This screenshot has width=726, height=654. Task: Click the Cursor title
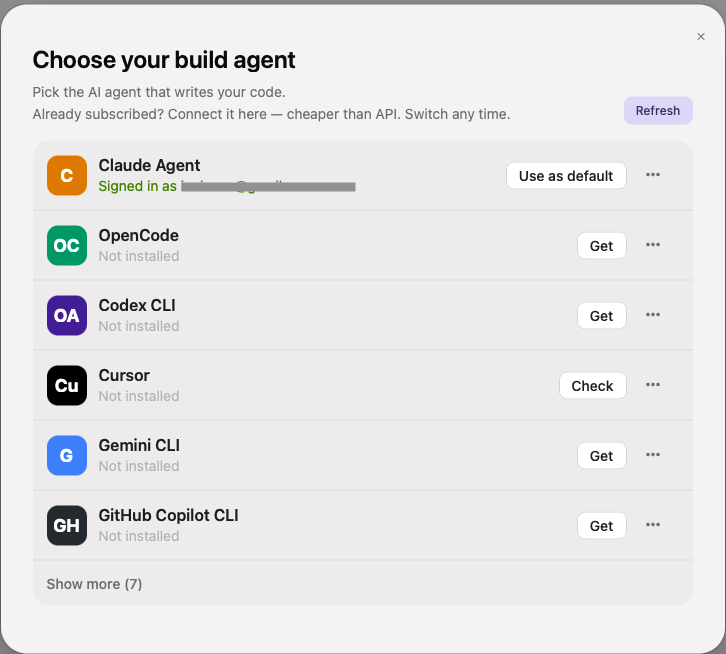pos(124,375)
